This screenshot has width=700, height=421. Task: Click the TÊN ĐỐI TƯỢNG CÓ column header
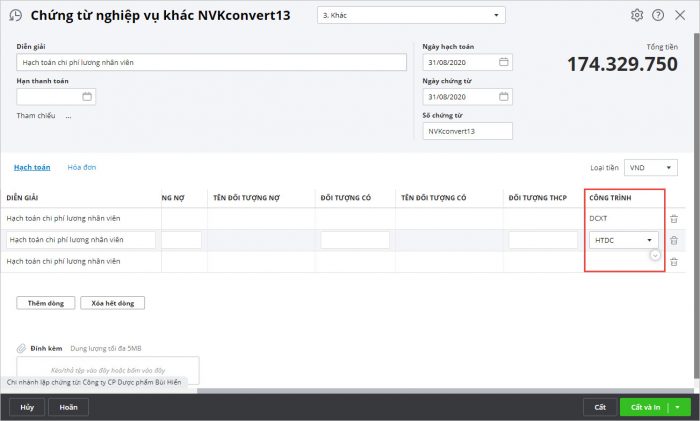coord(433,198)
